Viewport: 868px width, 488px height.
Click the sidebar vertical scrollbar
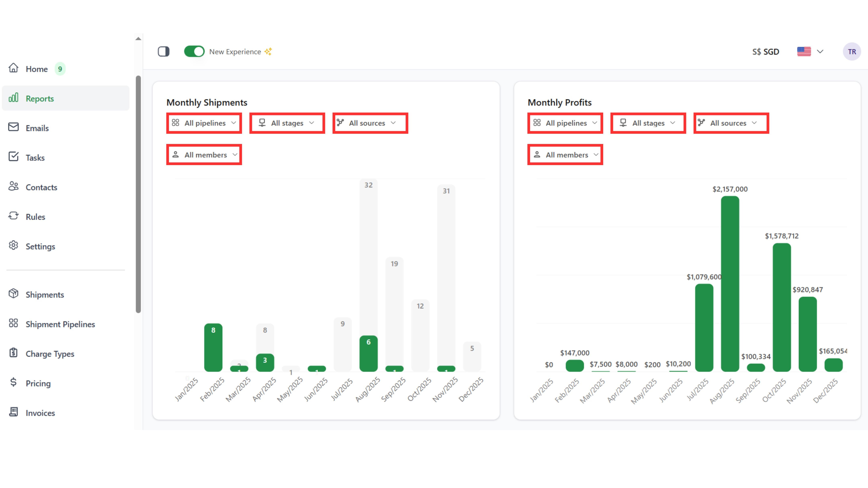click(x=138, y=194)
